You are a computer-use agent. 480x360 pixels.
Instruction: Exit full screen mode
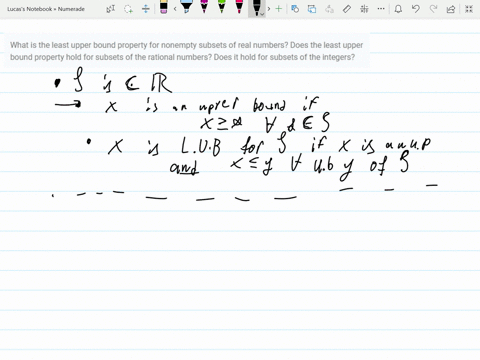(469, 9)
